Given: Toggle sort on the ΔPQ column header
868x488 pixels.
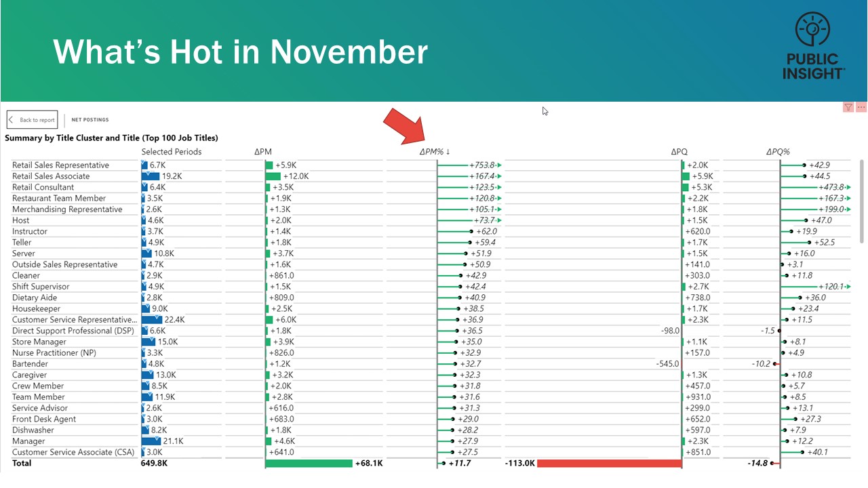Looking at the screenshot, I should (679, 152).
